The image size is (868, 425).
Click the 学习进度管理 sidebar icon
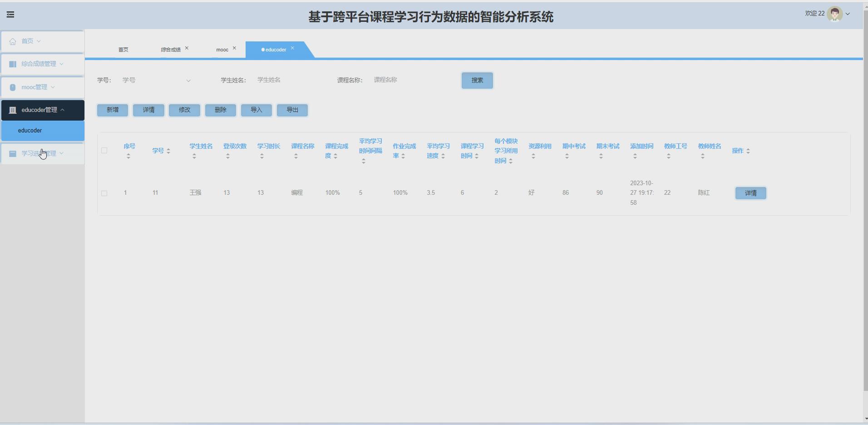(x=12, y=153)
